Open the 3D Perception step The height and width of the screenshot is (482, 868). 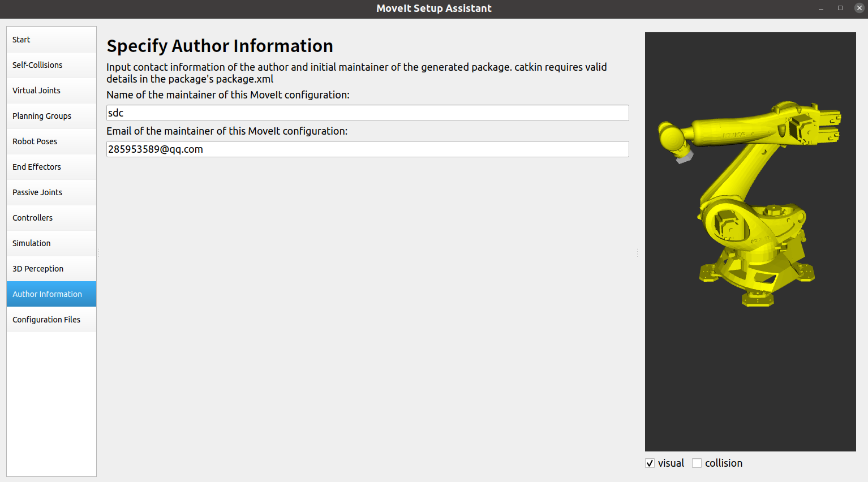[x=51, y=269]
